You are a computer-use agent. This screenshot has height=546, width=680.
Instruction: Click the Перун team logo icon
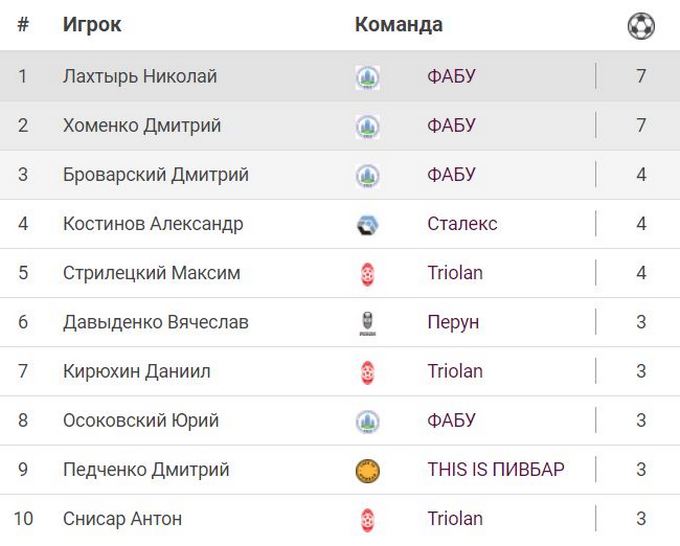[368, 322]
